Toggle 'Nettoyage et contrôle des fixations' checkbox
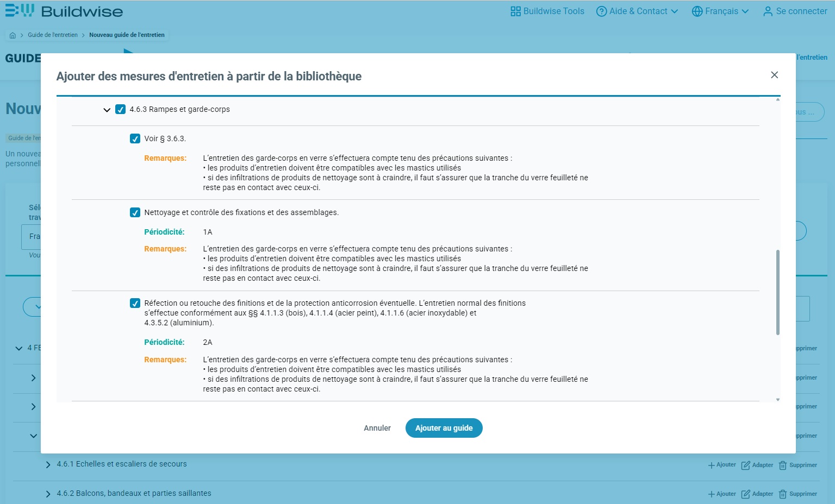835x504 pixels. [135, 212]
